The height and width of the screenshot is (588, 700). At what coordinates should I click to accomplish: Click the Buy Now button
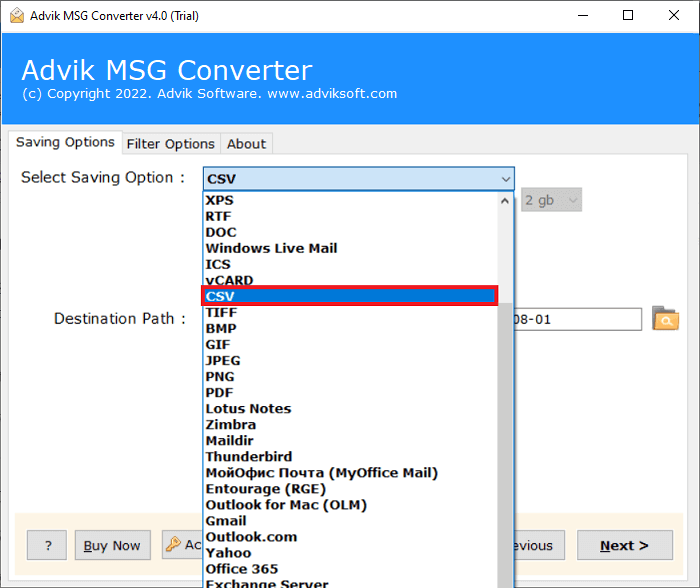[x=112, y=545]
